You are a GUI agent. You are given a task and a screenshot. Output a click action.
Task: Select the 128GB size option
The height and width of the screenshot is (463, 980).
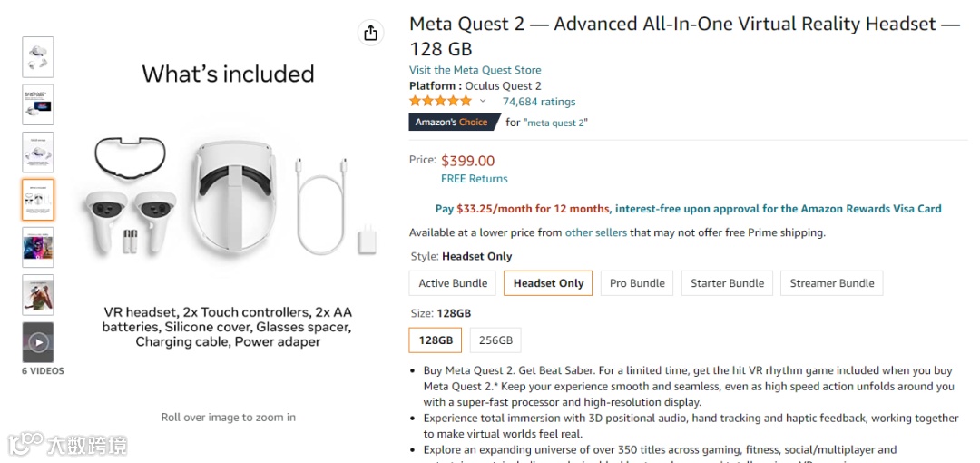[x=436, y=340]
